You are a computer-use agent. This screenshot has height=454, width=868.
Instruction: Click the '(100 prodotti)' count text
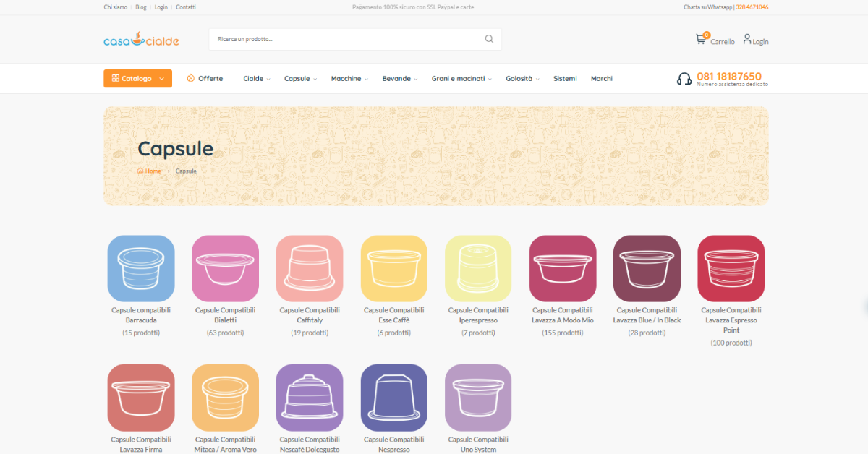731,343
